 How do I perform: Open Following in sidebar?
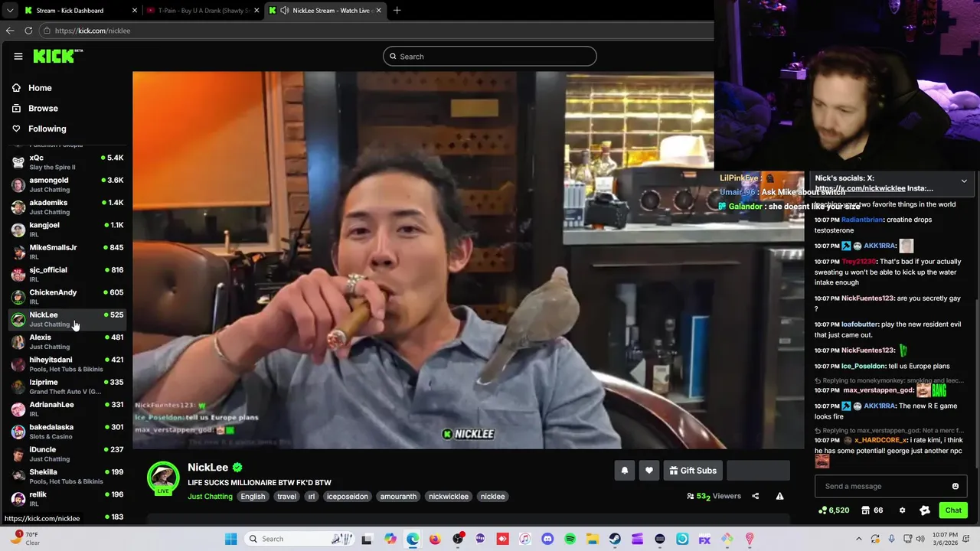(47, 129)
